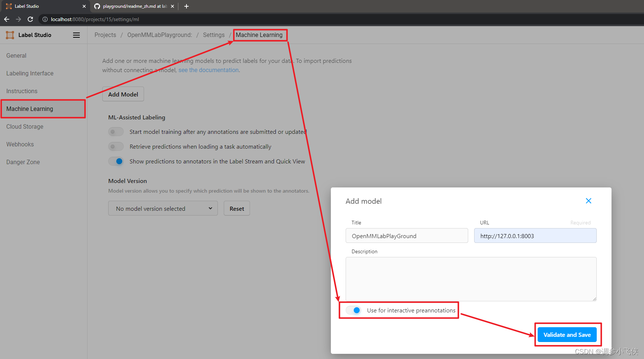The height and width of the screenshot is (359, 644).
Task: Click the browser back arrow
Action: 7,19
